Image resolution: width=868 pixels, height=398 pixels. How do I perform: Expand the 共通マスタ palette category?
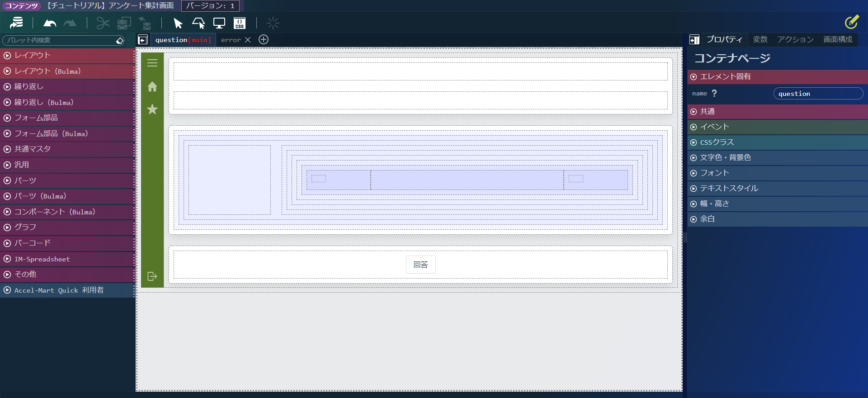click(67, 149)
